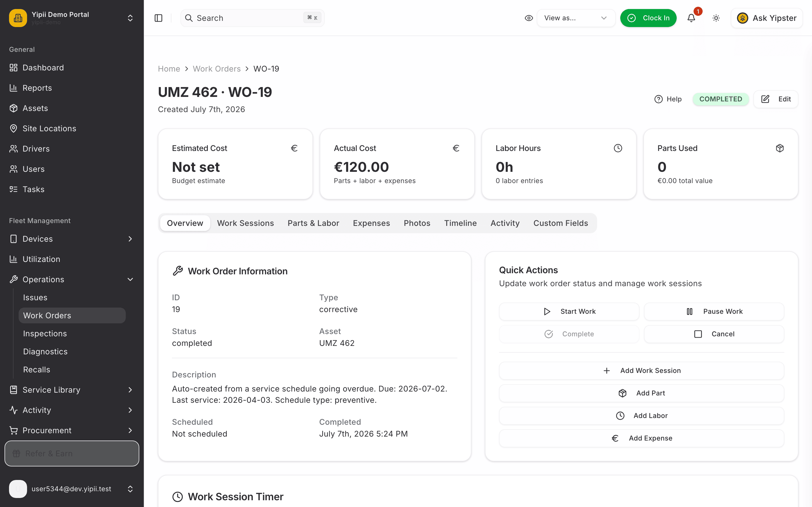Click the Edit pencil button

(x=776, y=99)
